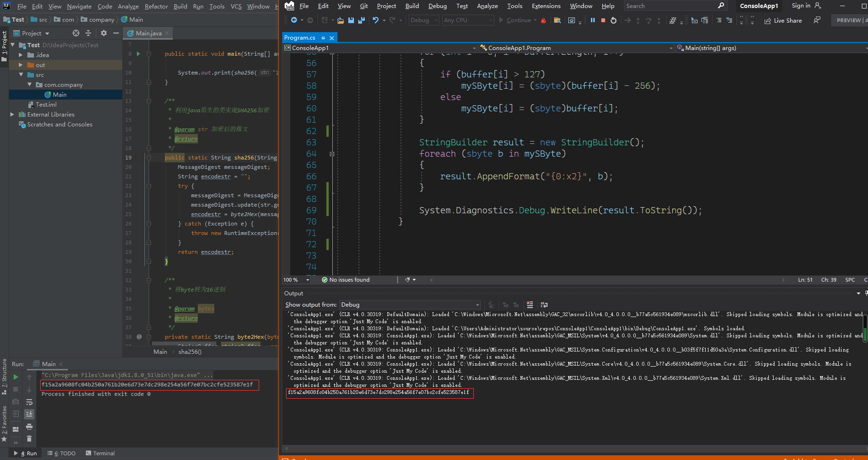868x460 pixels.
Task: Click the trash icon in Run console
Action: tap(29, 439)
